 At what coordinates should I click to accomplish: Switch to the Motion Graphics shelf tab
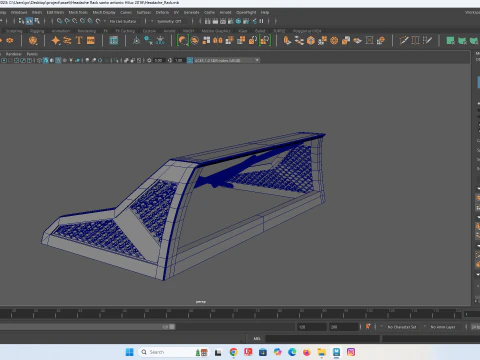(216, 31)
